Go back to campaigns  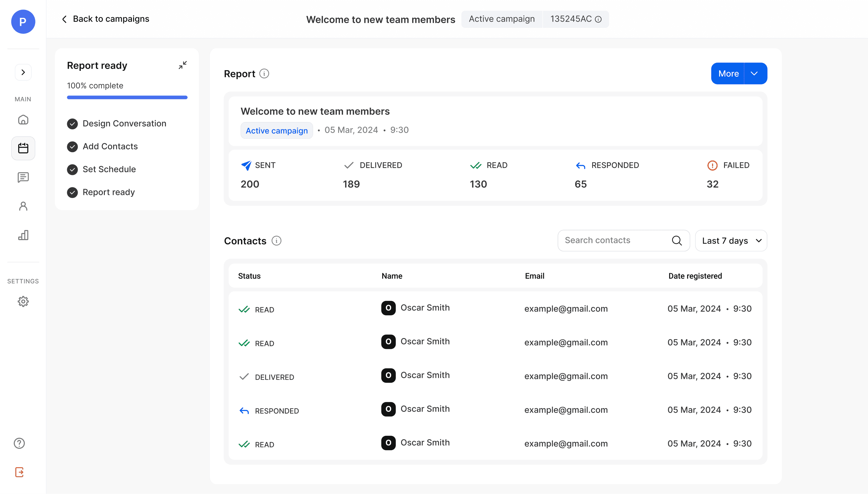pos(105,19)
